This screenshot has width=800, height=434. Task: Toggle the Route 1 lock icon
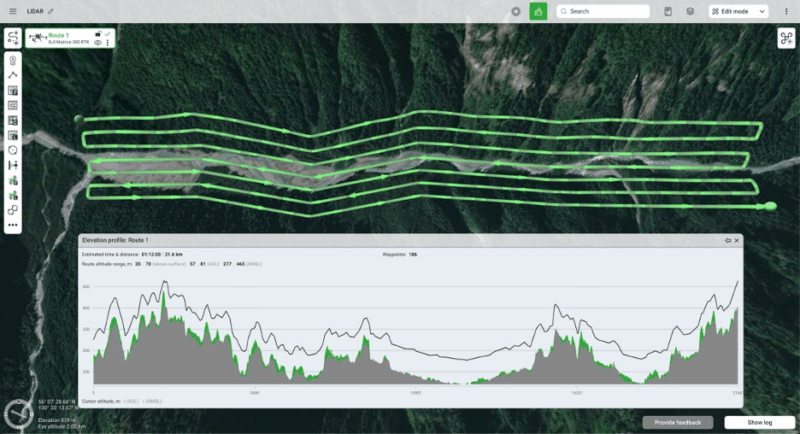pyautogui.click(x=97, y=34)
